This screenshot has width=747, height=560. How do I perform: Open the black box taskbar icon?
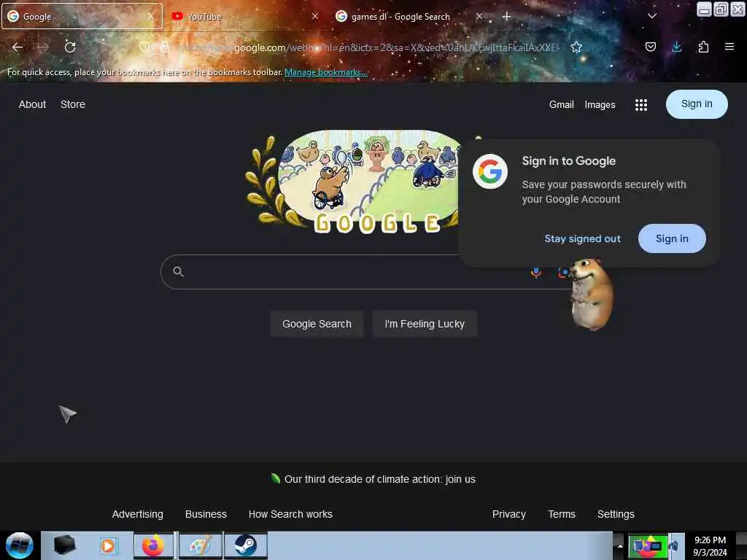tap(64, 545)
